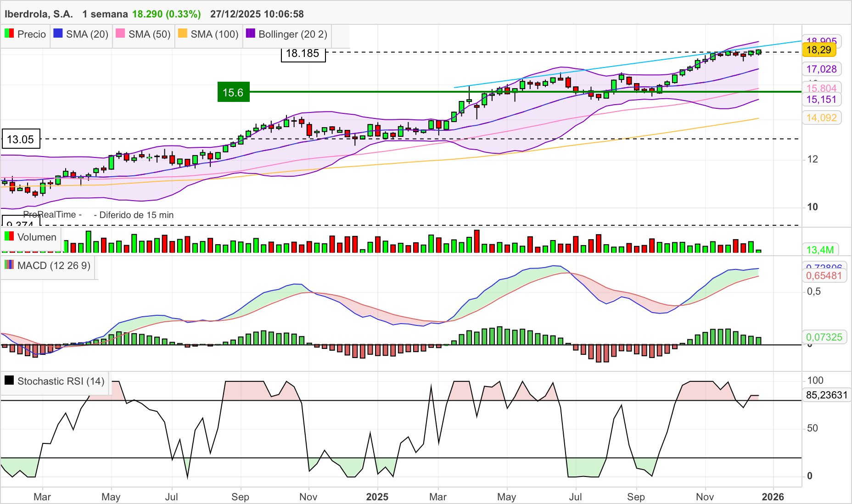852x504 pixels.
Task: Click the 2026 label on time axis
Action: coord(773,497)
